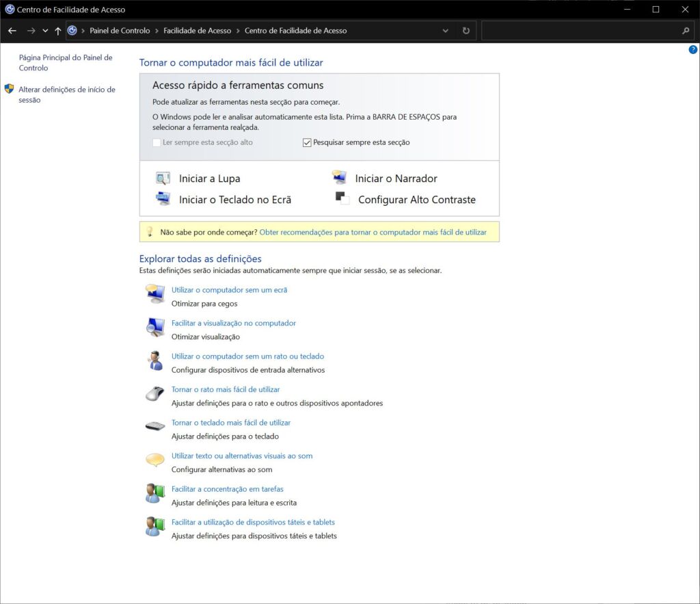Click the search magnifier icon
This screenshot has height=604, width=700.
pyautogui.click(x=686, y=31)
